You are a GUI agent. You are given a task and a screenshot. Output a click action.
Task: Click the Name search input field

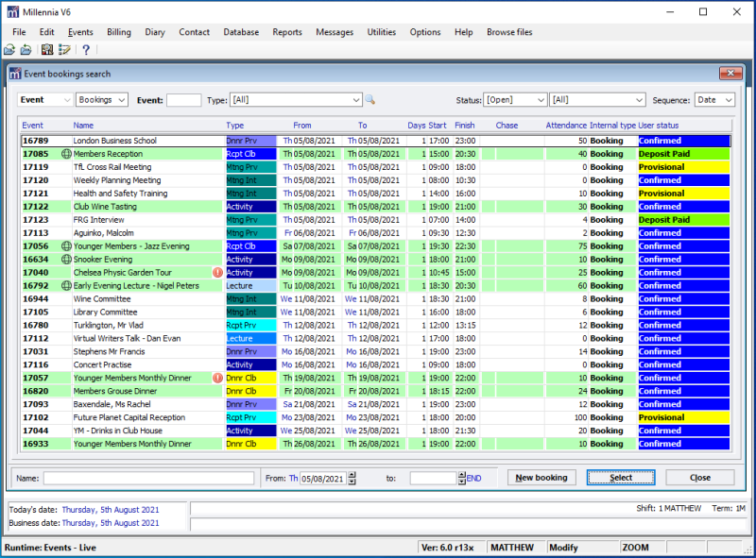[148, 479]
